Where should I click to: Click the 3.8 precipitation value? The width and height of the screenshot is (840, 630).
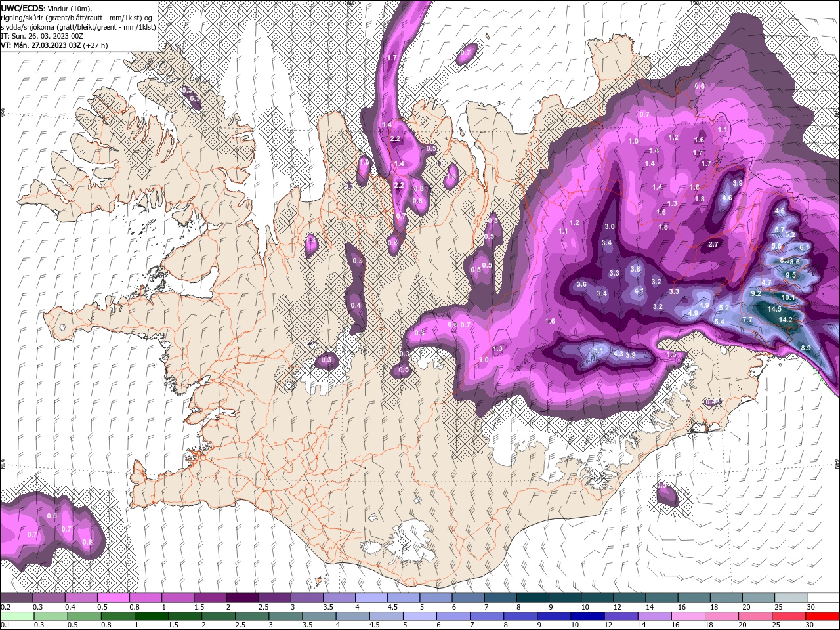[635, 269]
